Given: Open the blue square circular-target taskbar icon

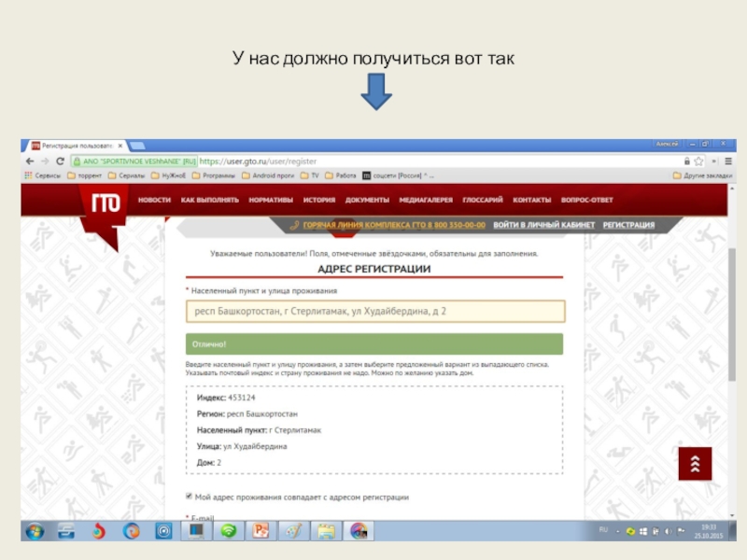Looking at the screenshot, I should pyautogui.click(x=164, y=531).
